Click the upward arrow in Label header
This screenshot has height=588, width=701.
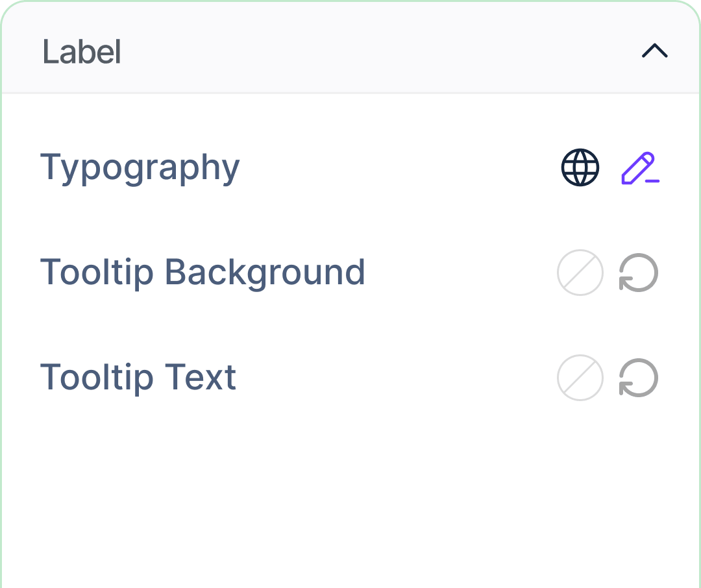[x=654, y=51]
